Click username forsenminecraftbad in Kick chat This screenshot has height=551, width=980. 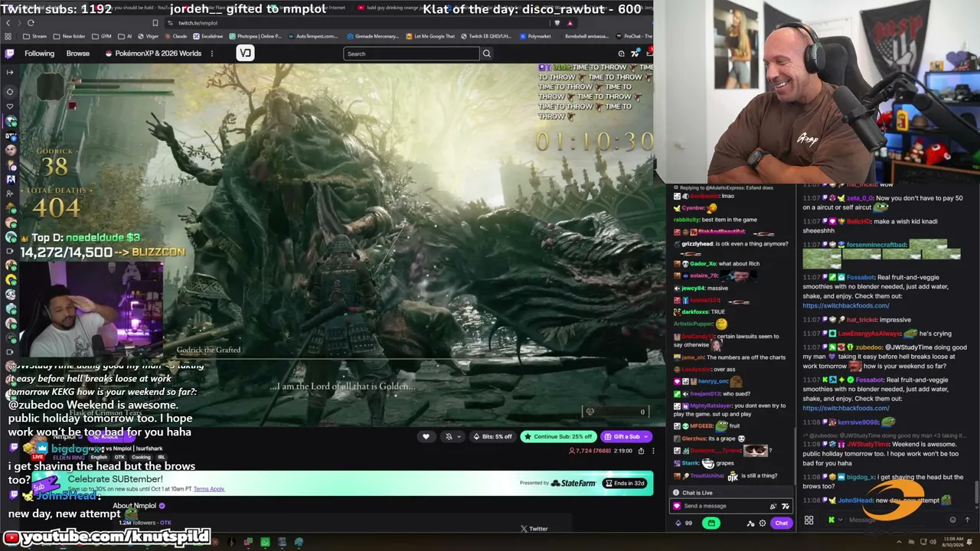(x=877, y=245)
